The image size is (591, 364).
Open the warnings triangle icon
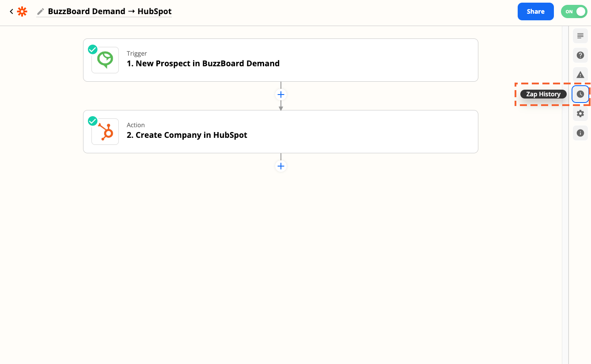[x=580, y=75]
